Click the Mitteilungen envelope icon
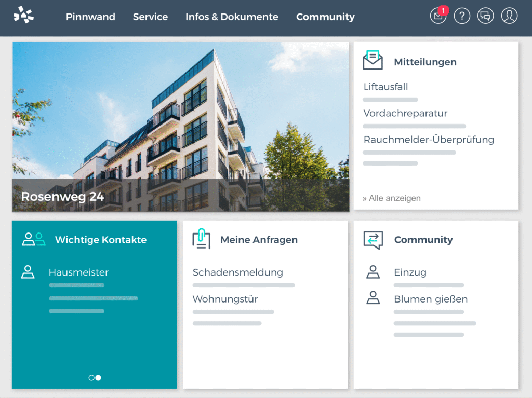Image resolution: width=532 pixels, height=398 pixels. [x=372, y=59]
